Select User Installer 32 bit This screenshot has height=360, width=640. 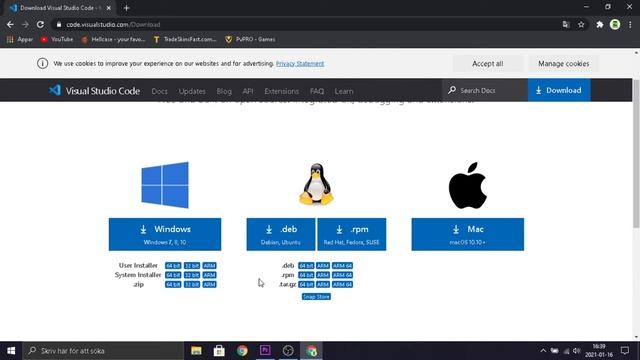point(192,266)
